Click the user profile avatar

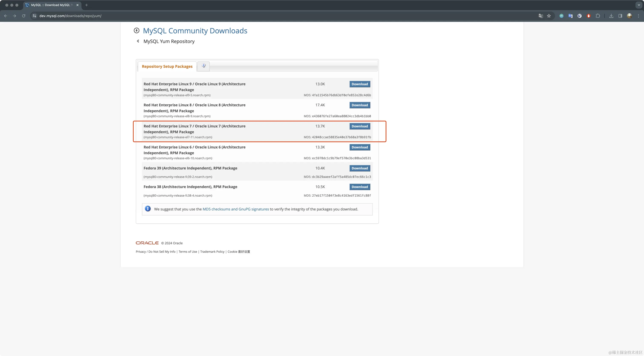coord(629,16)
